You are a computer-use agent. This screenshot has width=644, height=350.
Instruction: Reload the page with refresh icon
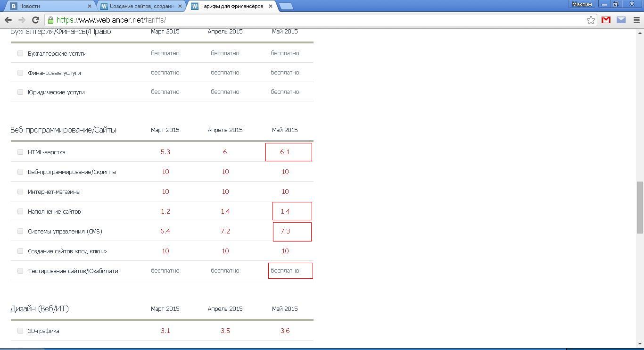point(35,20)
